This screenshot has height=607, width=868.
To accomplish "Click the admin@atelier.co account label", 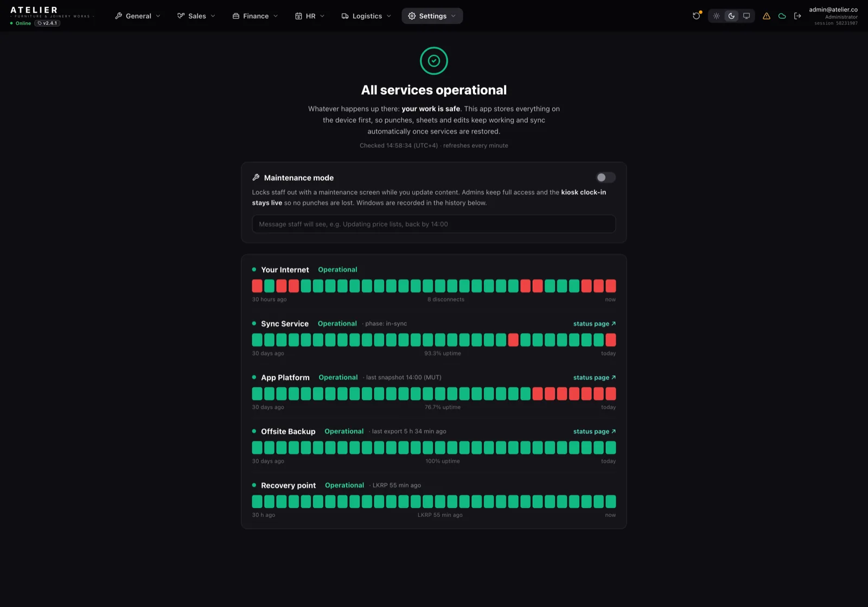I will [833, 9].
